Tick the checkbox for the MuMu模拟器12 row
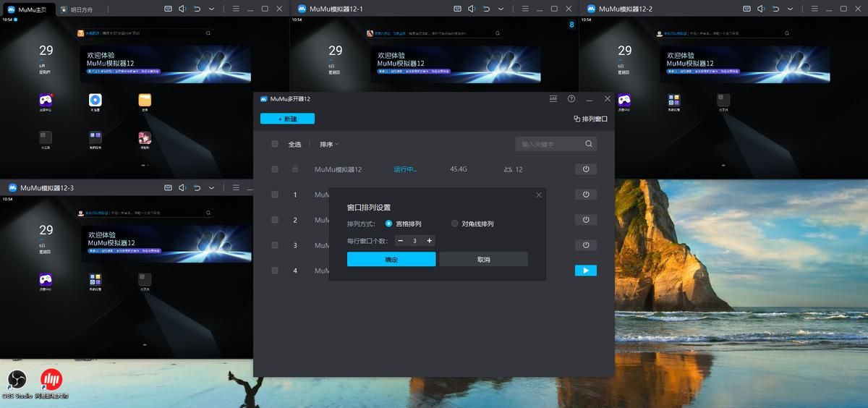This screenshot has height=408, width=868. coord(275,169)
